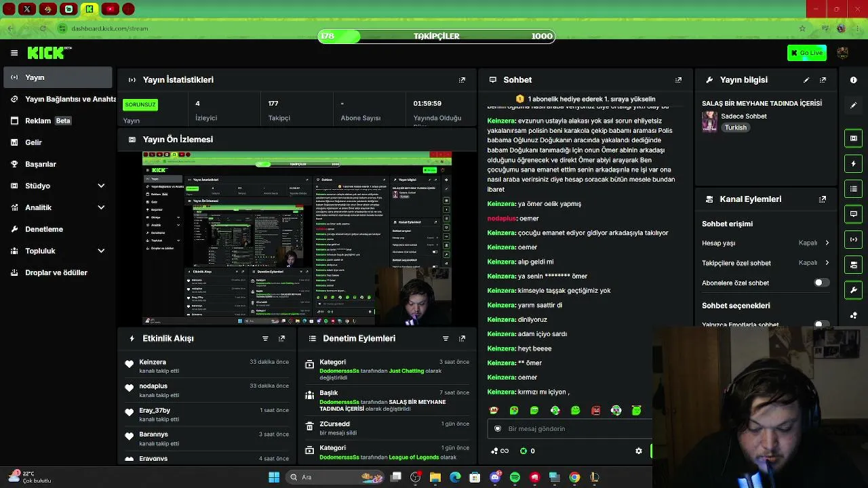Click Keinzera in the activity feed
Viewport: 868px width, 488px height.
click(153, 362)
